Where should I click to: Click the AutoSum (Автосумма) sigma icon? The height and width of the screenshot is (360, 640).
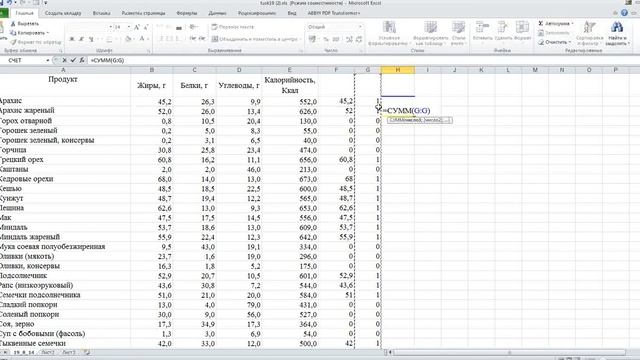point(541,24)
